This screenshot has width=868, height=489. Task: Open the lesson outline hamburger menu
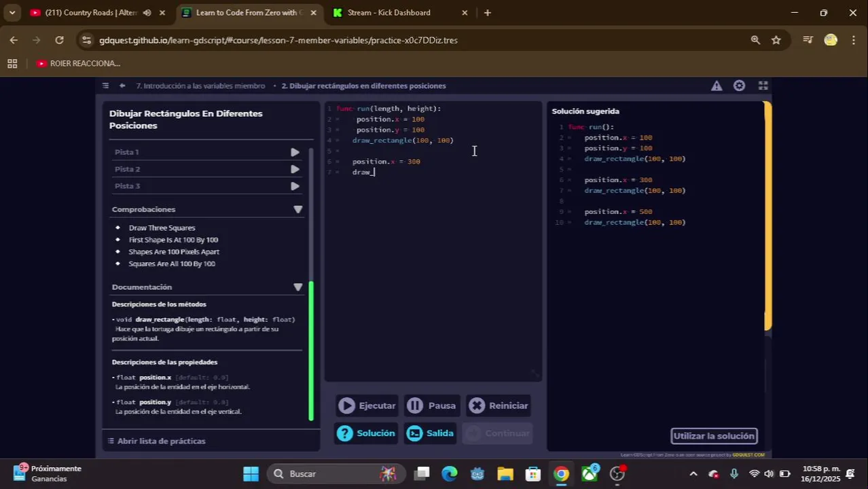[105, 86]
